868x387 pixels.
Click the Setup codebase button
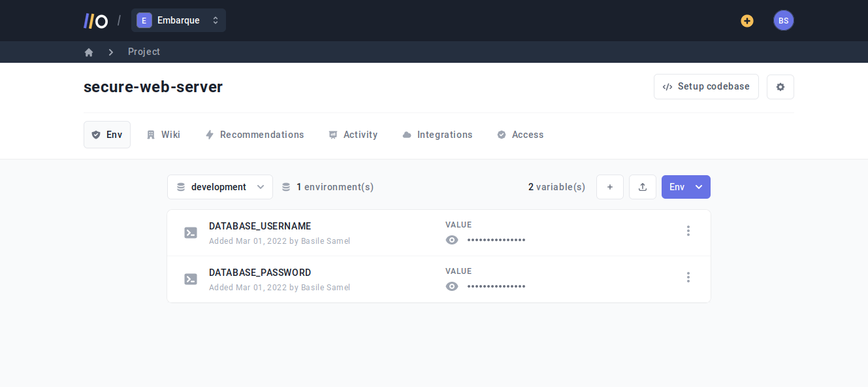706,86
